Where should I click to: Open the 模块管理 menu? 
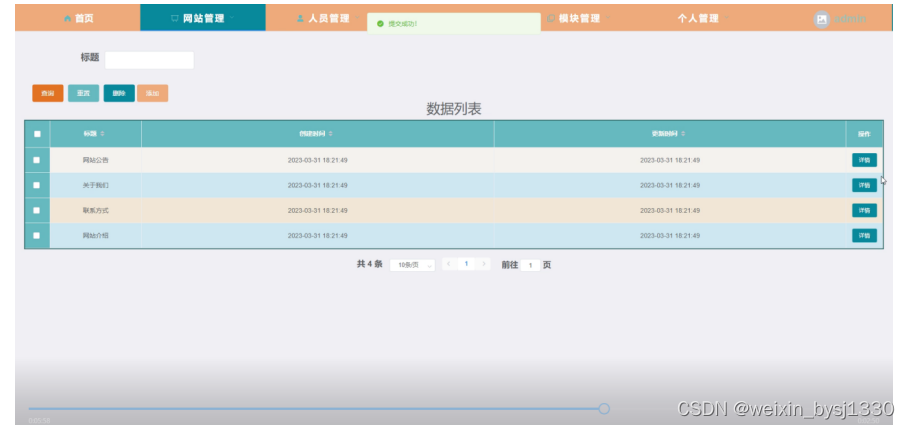(x=579, y=19)
